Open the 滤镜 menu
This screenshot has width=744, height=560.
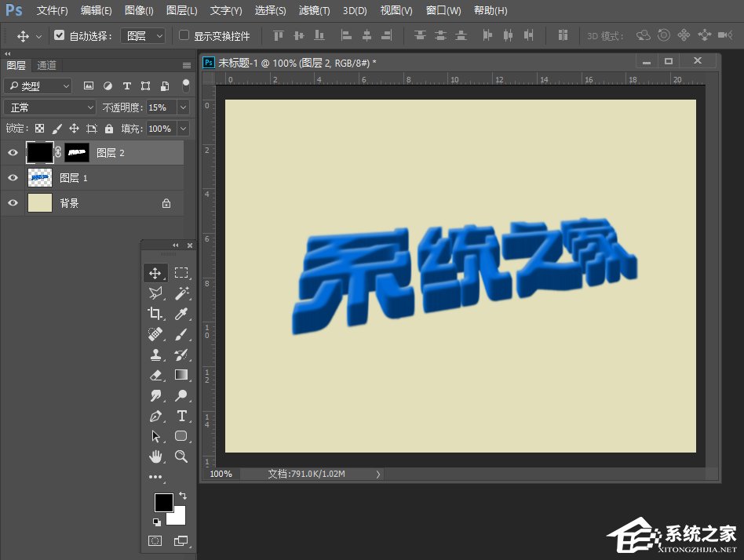[313, 10]
